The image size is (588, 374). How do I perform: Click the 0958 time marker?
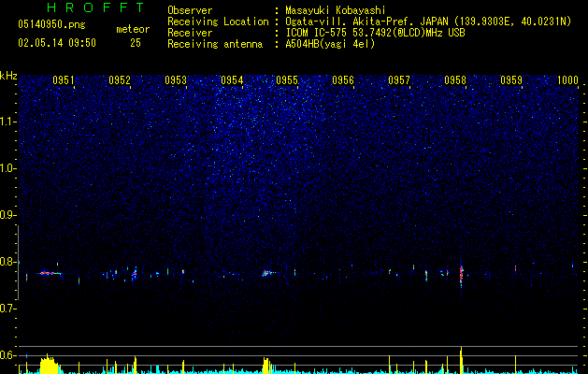(x=455, y=80)
